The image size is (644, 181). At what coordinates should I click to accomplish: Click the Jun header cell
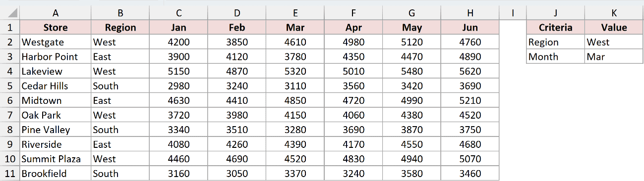click(470, 28)
